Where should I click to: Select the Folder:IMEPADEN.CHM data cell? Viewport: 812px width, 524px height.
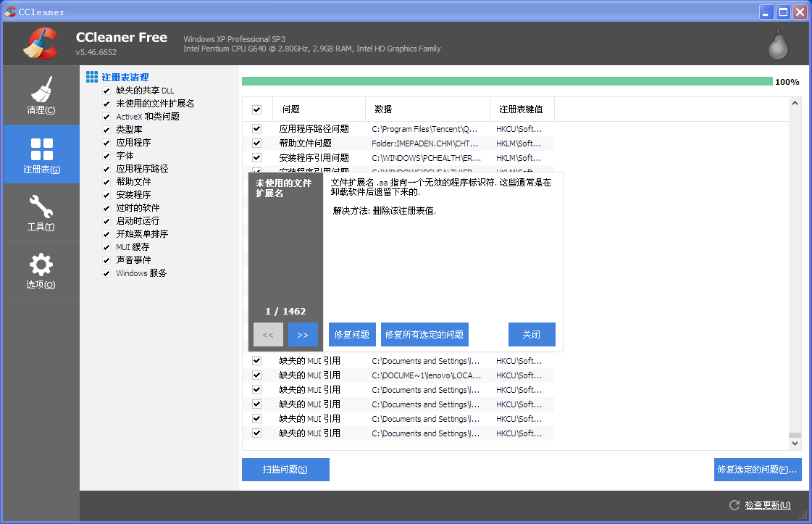(x=425, y=144)
